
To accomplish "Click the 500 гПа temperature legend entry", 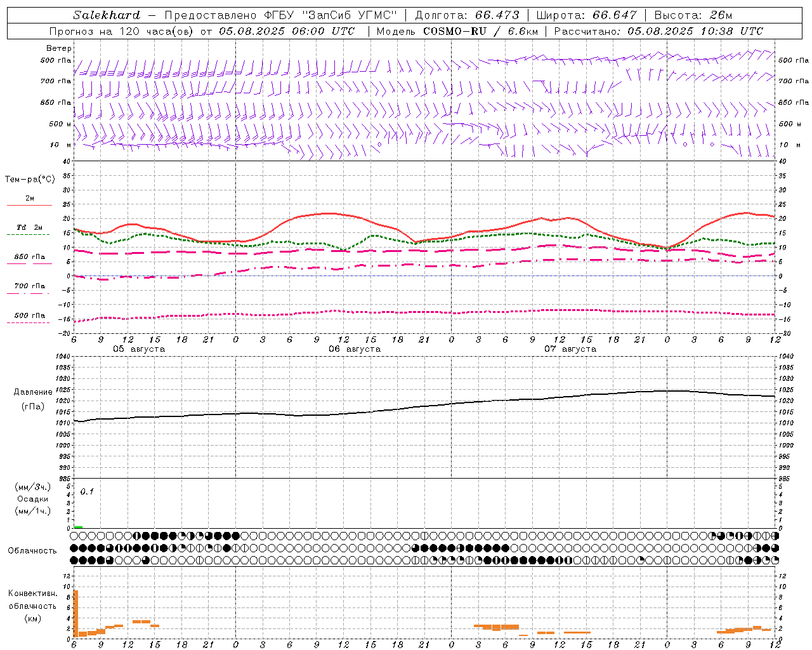I will [x=29, y=315].
